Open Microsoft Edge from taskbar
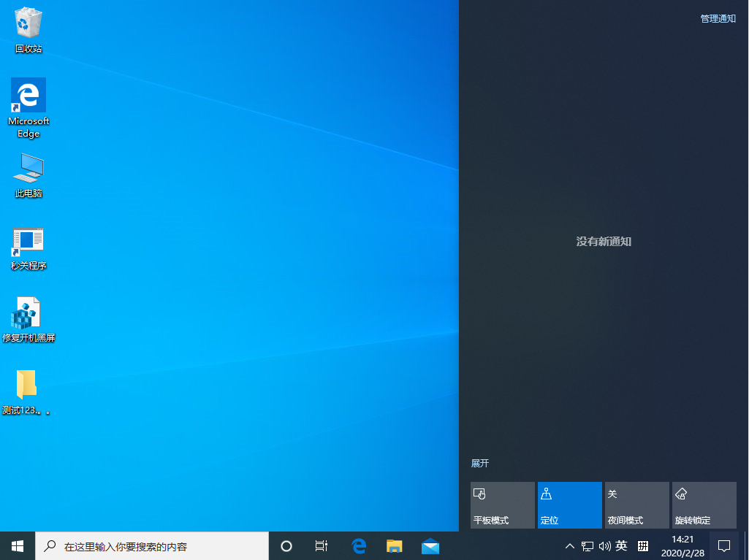749x560 pixels. pyautogui.click(x=357, y=545)
